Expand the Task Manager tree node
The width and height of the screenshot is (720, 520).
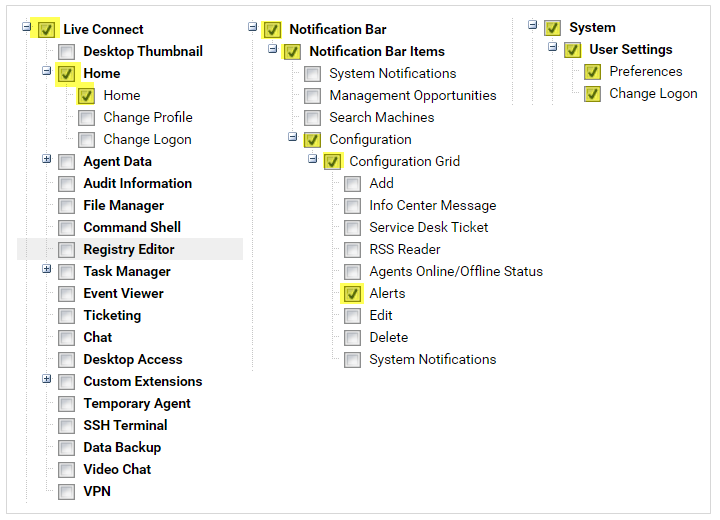pos(46,269)
